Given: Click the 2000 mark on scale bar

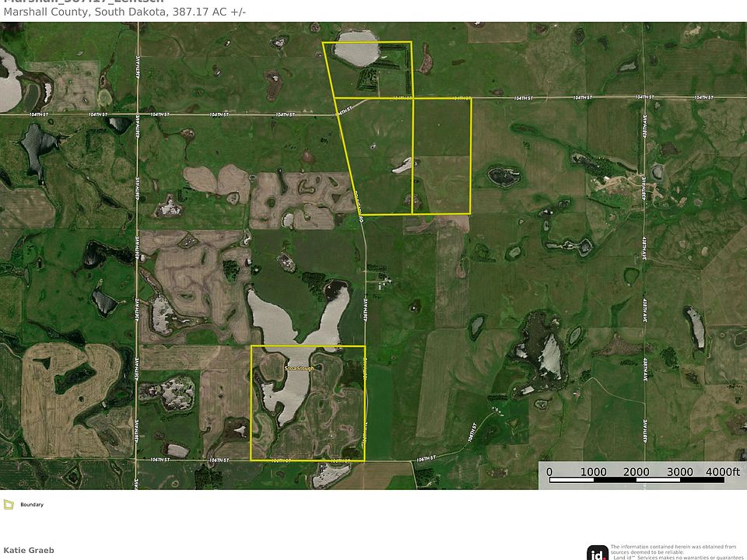Looking at the screenshot, I should 636,471.
